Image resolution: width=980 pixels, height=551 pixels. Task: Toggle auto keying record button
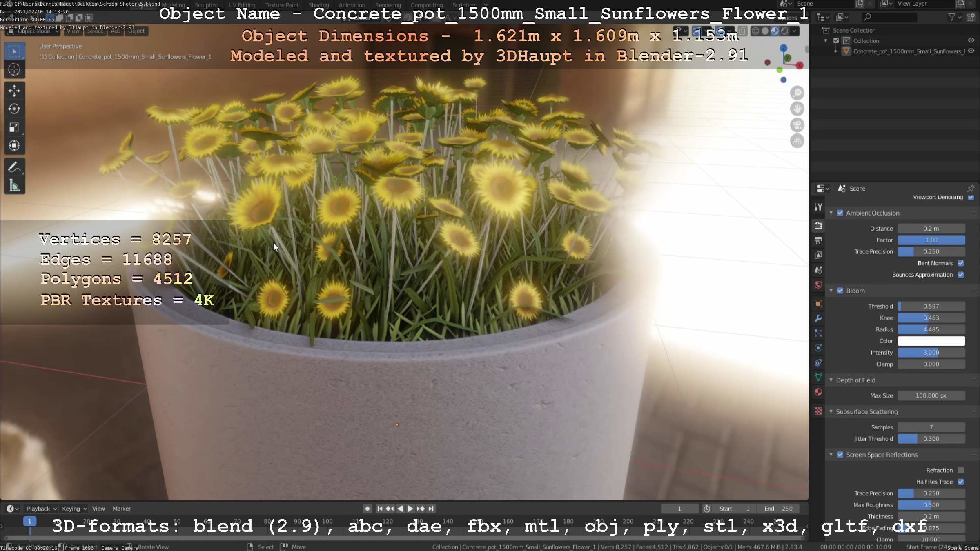point(367,509)
